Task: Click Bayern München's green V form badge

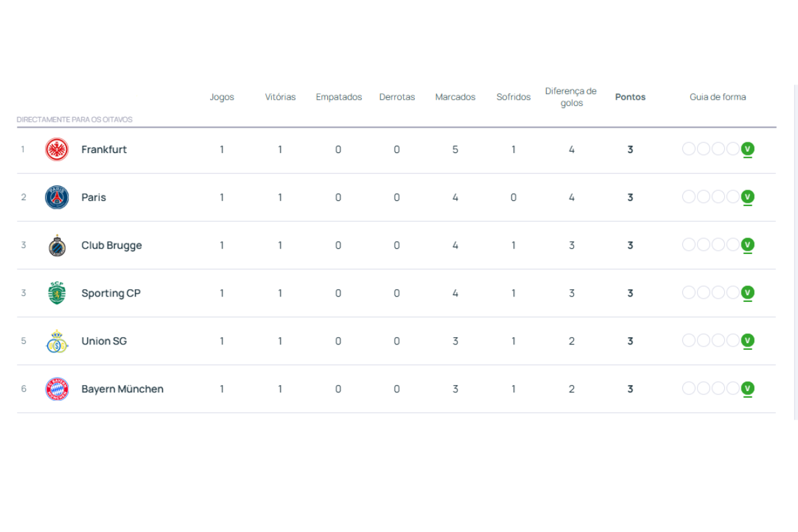Action: pos(747,388)
